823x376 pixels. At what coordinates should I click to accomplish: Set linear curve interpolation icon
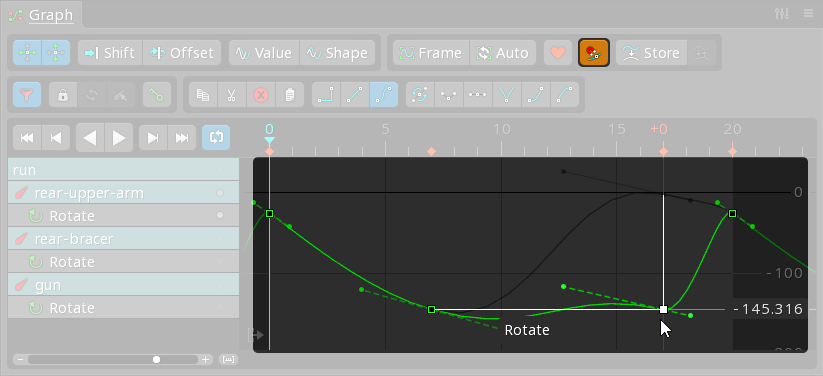coord(355,95)
